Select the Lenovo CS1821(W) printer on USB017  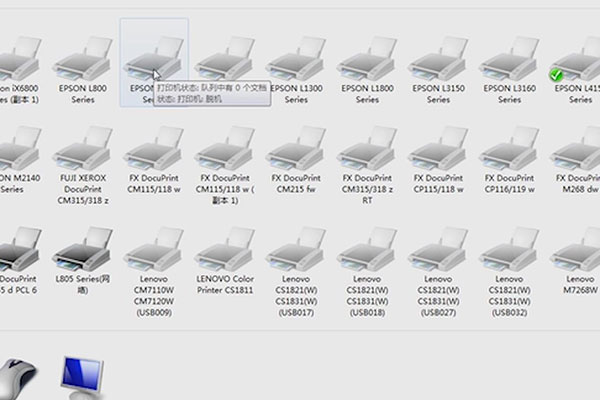point(296,245)
